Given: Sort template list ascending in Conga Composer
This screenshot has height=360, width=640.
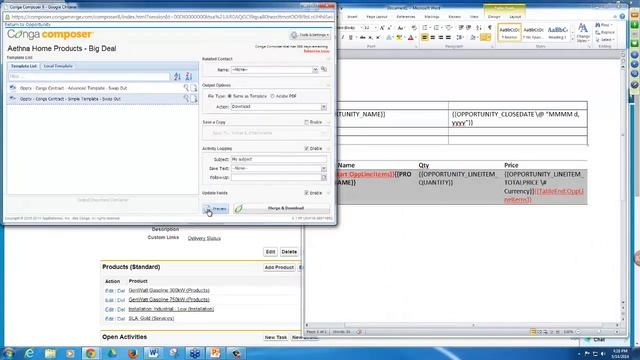Looking at the screenshot, I should (177, 76).
